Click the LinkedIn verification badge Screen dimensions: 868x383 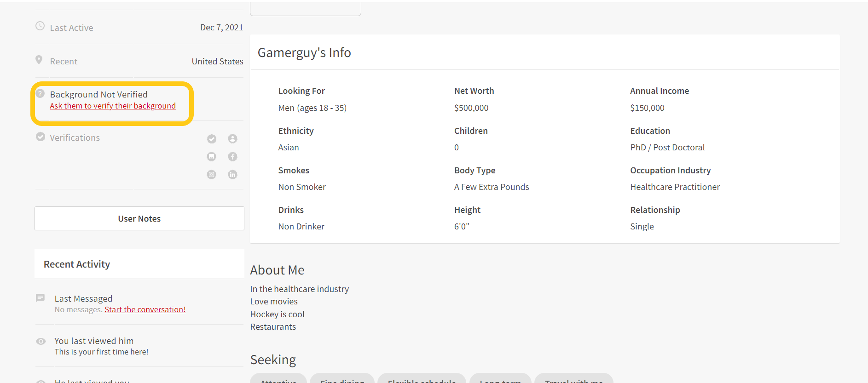point(232,175)
